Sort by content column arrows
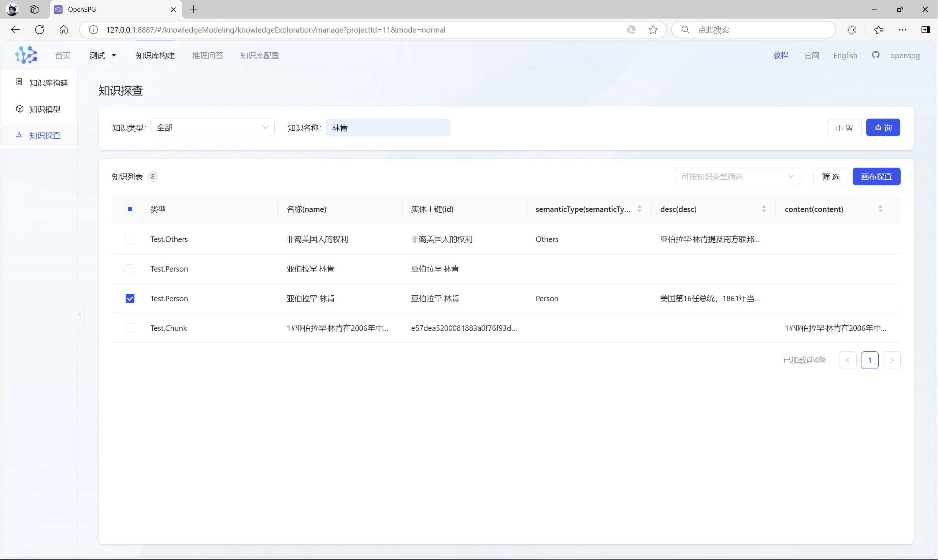 880,209
